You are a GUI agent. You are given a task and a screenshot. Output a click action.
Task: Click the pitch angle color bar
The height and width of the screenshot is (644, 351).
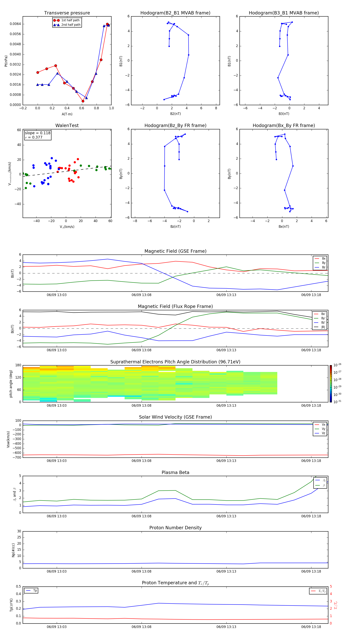tap(331, 384)
